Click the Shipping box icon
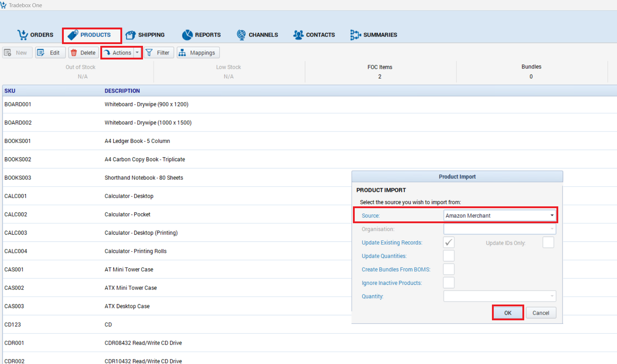The image size is (617, 364). click(x=130, y=35)
